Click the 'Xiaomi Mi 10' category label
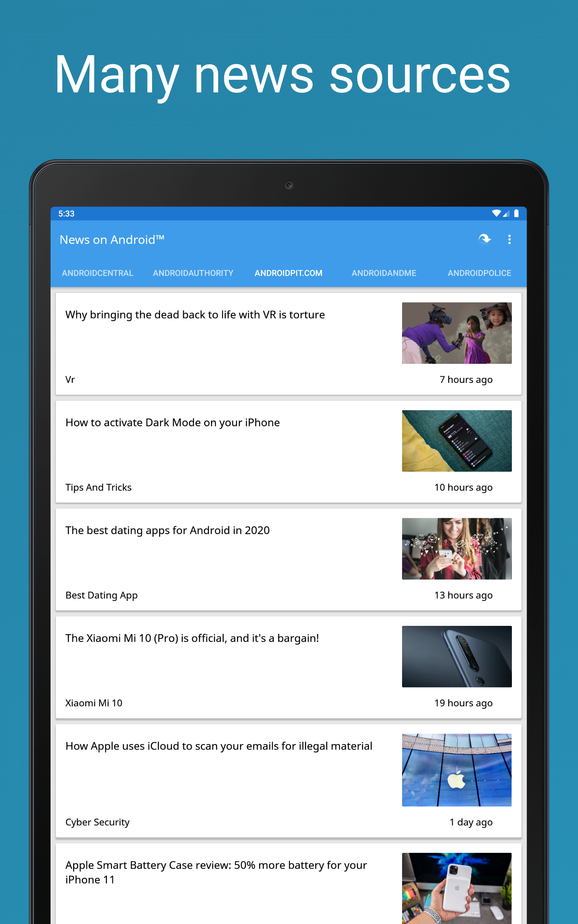578x924 pixels. coord(94,703)
